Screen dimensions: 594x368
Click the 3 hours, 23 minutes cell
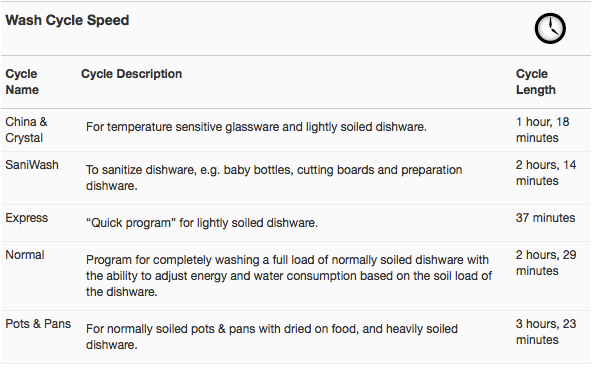546,332
